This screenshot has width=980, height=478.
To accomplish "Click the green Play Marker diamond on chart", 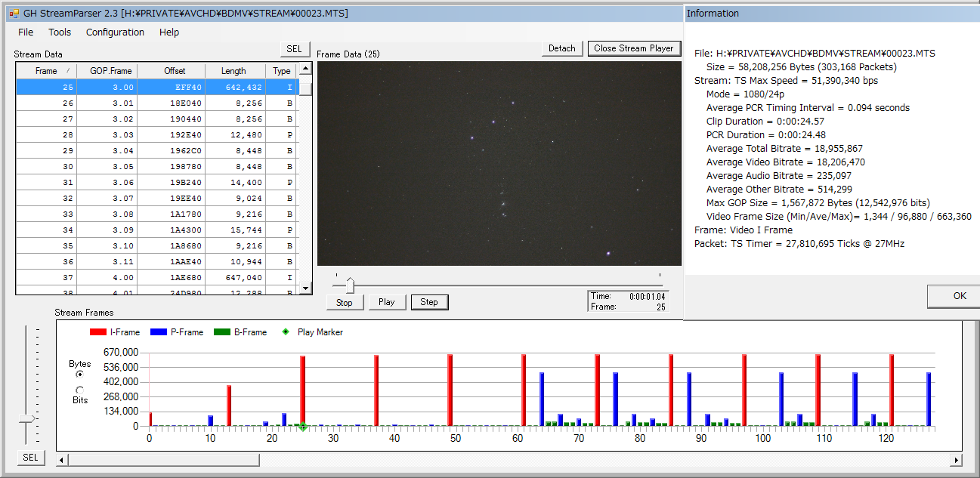I will tap(303, 427).
